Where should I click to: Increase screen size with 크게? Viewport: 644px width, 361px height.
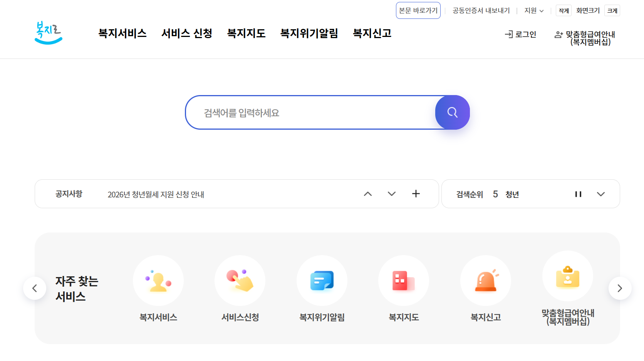pyautogui.click(x=612, y=10)
